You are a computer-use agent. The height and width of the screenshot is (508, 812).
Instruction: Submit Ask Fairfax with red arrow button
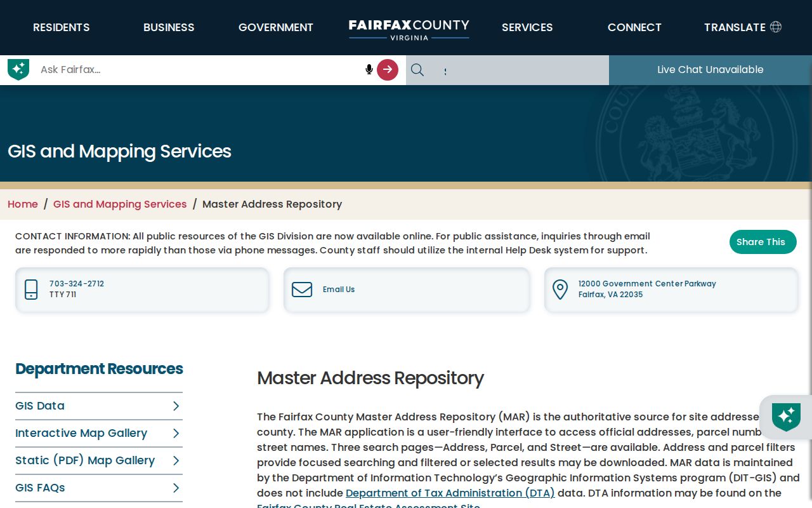388,70
